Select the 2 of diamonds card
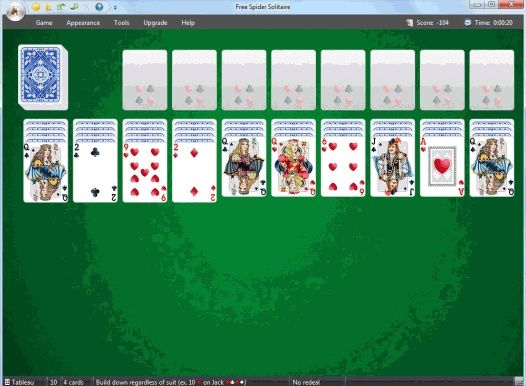The width and height of the screenshot is (526, 386). point(195,172)
